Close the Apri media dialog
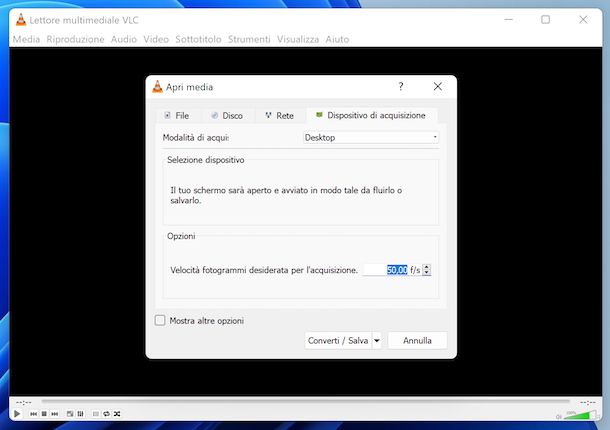This screenshot has height=430, width=610. point(438,86)
